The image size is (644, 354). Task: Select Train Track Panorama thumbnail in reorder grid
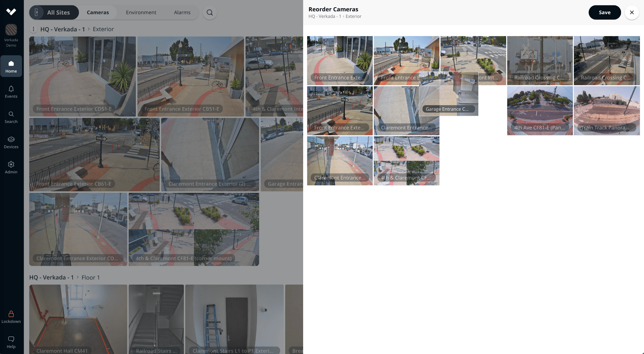[607, 111]
